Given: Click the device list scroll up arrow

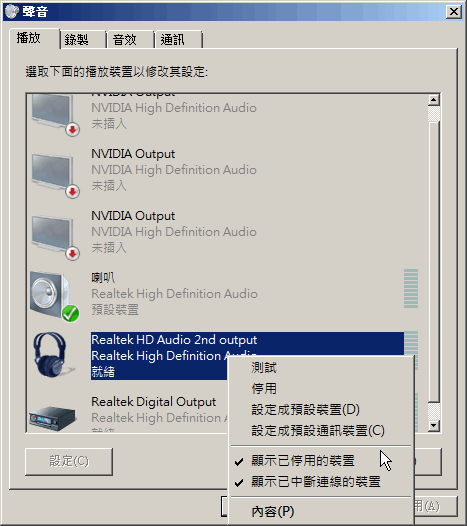Looking at the screenshot, I should tap(434, 100).
